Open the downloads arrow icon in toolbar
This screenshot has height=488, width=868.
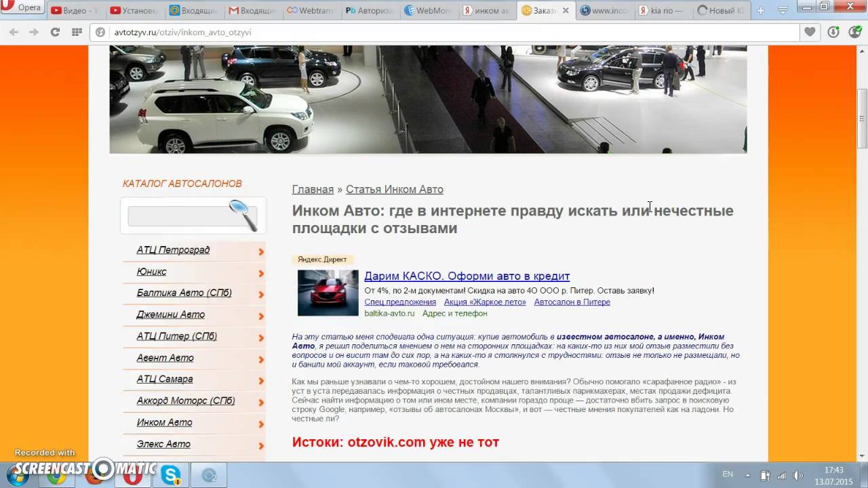coord(833,32)
